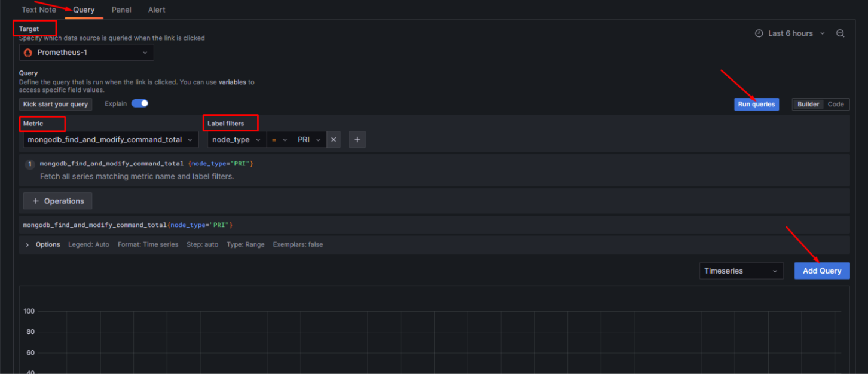Screen dimensions: 868x374
Task: Open the Timeseries visualization dropdown
Action: pos(741,271)
